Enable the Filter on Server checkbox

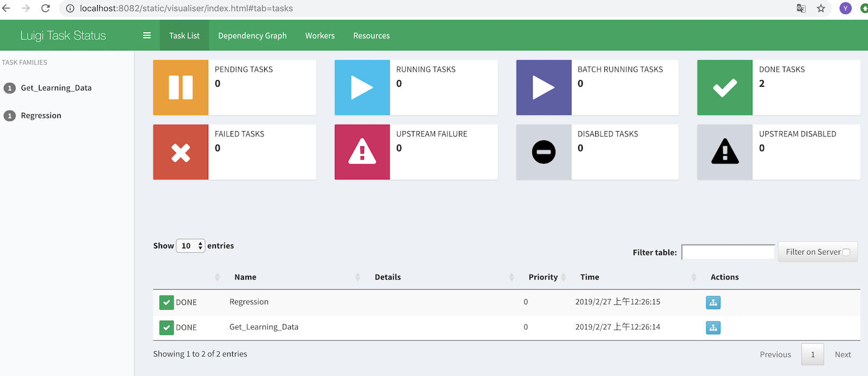(846, 252)
